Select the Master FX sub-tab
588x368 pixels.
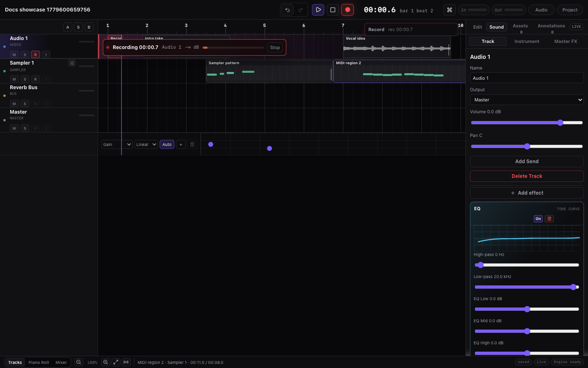click(566, 41)
